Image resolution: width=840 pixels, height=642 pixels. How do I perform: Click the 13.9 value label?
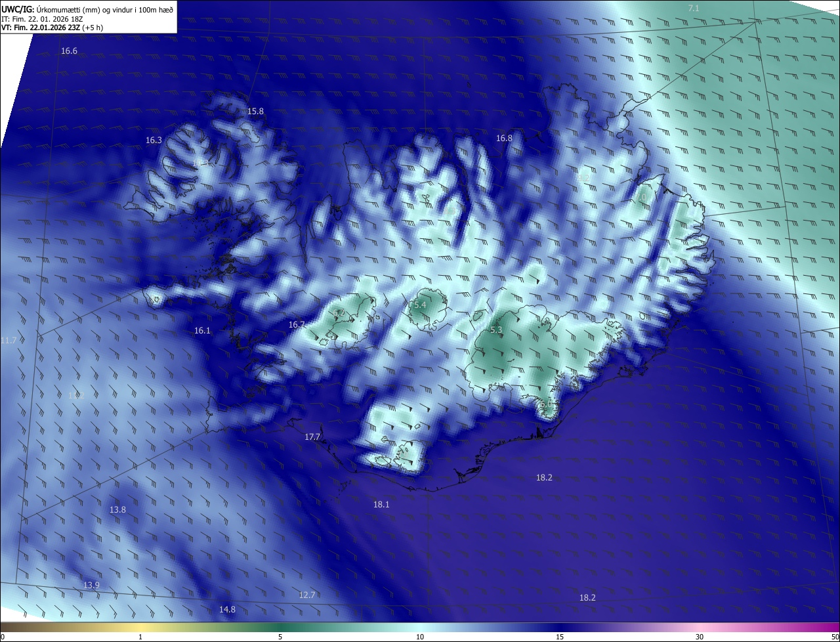coord(91,586)
